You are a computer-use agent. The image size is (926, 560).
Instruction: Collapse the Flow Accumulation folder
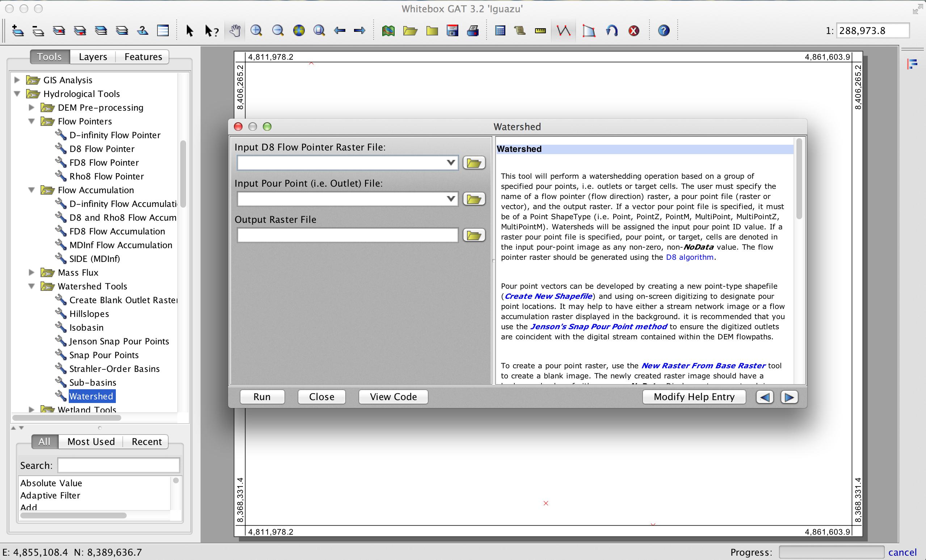pos(31,190)
